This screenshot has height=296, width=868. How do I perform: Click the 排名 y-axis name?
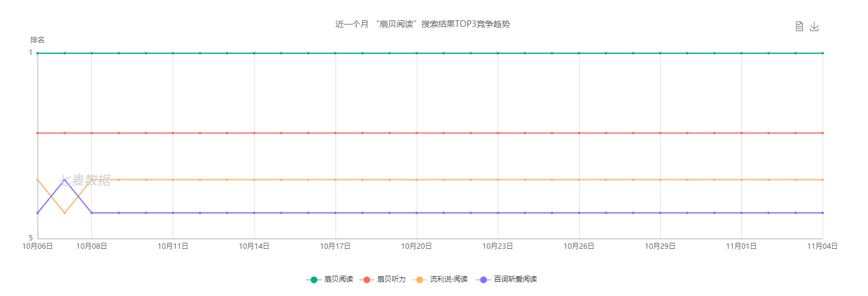[38, 40]
